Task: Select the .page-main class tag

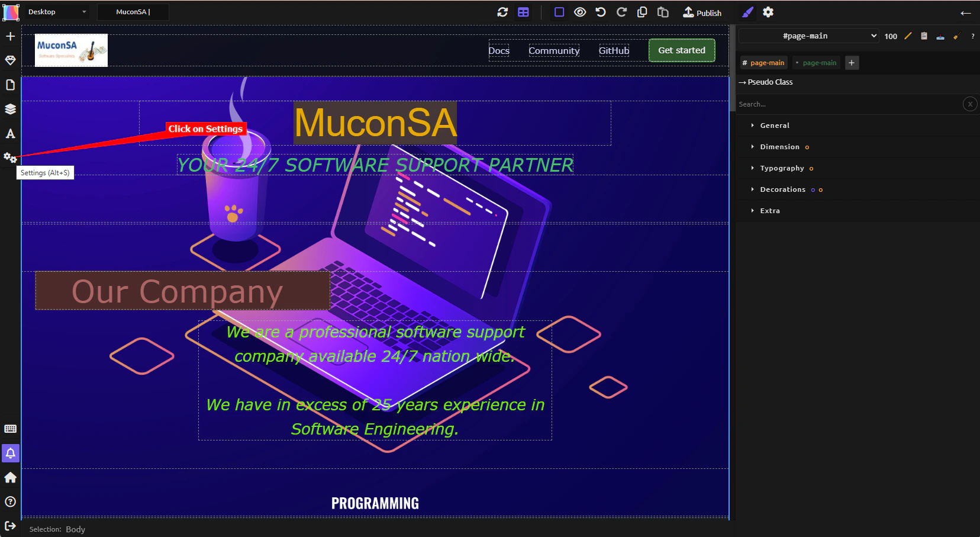Action: coord(816,63)
